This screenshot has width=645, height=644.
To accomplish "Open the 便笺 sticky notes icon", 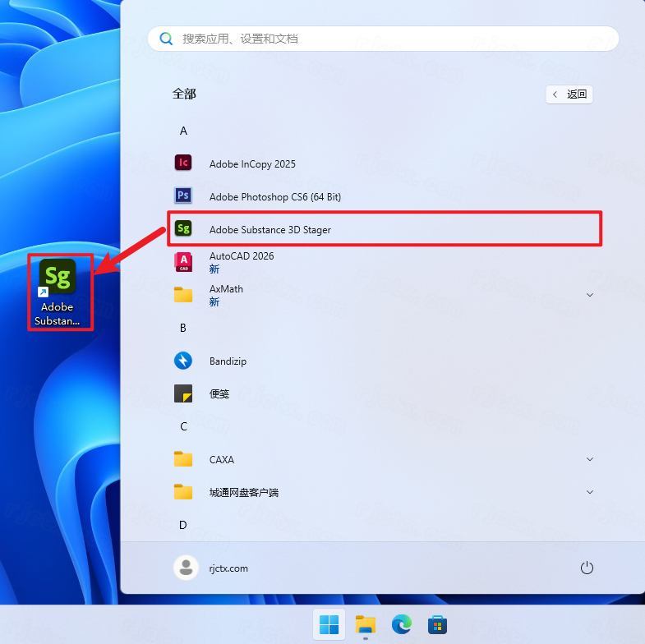I will click(183, 393).
